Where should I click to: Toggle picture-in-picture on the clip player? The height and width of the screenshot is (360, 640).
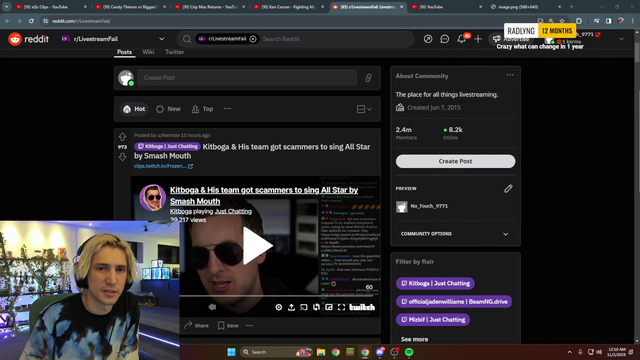tap(329, 307)
